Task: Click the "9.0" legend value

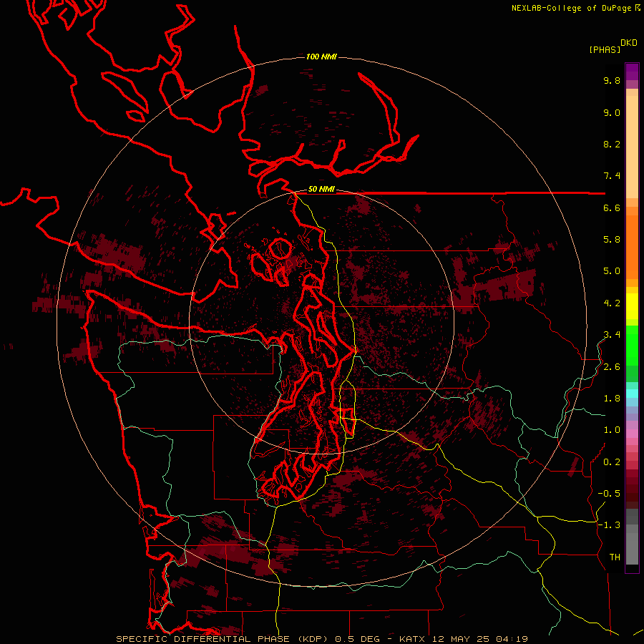Action: [612, 112]
